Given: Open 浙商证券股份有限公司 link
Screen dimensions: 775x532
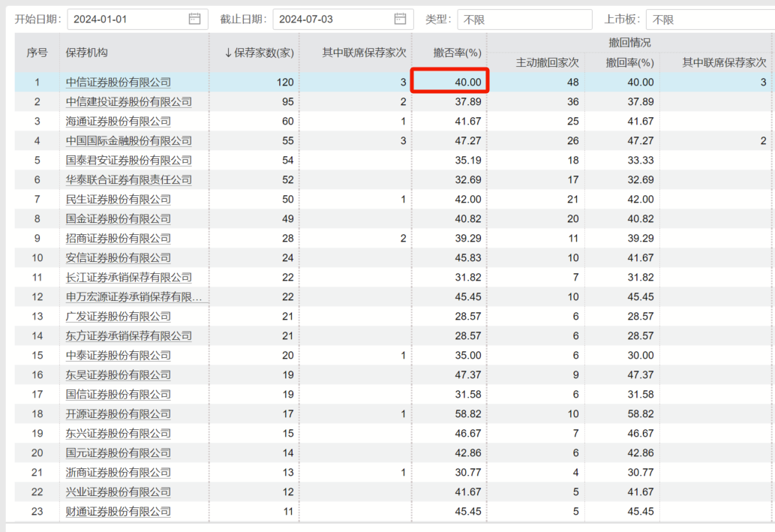Looking at the screenshot, I should click(118, 473).
